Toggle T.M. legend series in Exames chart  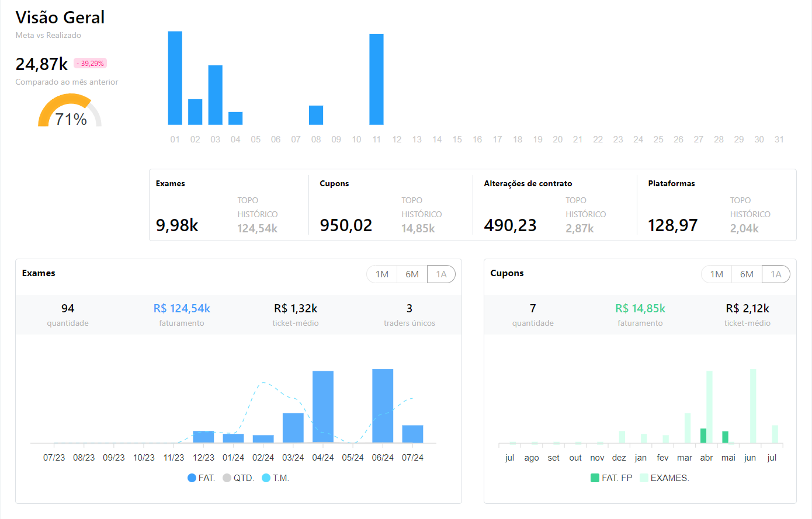tap(276, 478)
